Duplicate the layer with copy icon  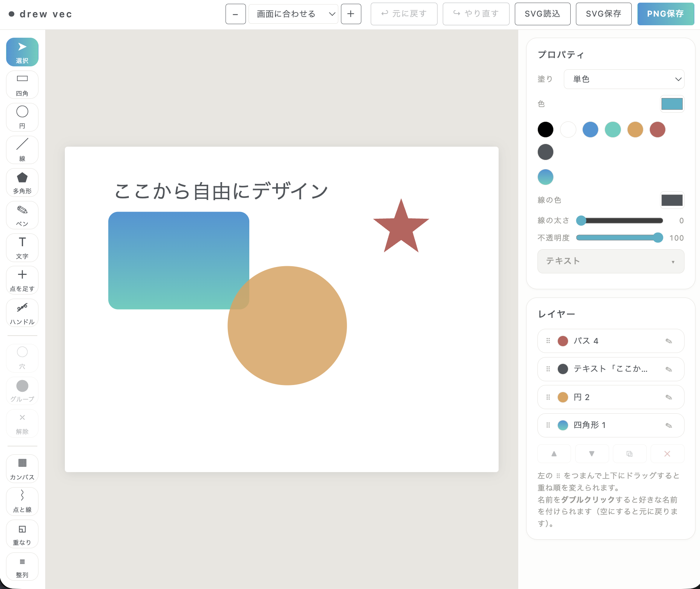629,454
